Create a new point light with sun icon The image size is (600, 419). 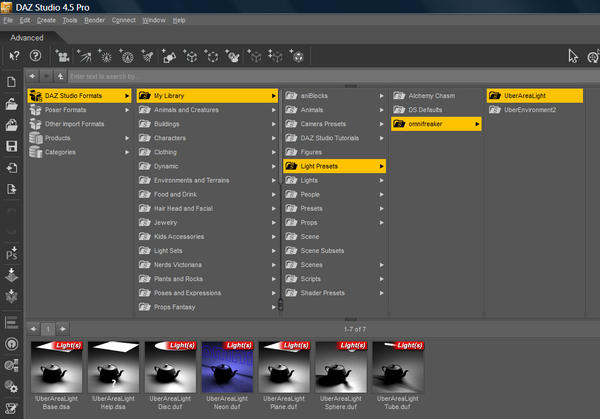105,57
